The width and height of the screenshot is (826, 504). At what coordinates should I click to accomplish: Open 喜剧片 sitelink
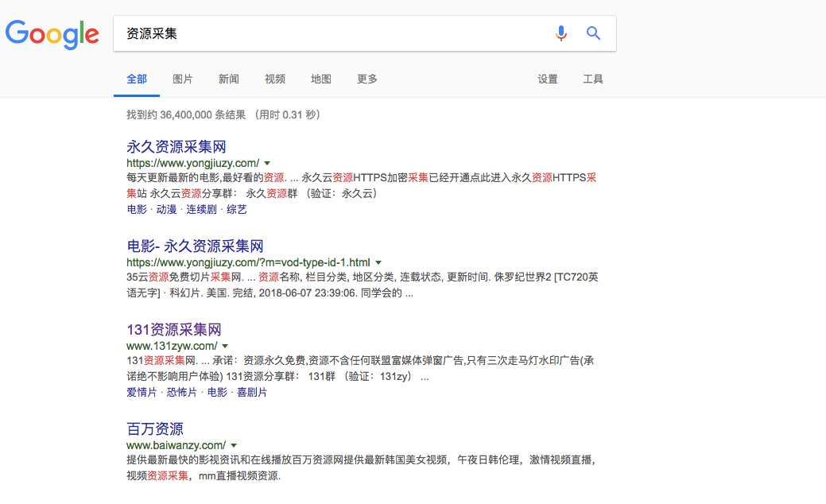point(252,393)
